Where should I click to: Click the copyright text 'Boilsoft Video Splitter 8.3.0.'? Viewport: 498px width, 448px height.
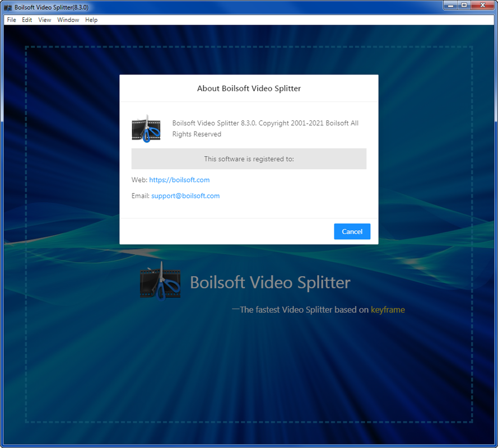(215, 123)
